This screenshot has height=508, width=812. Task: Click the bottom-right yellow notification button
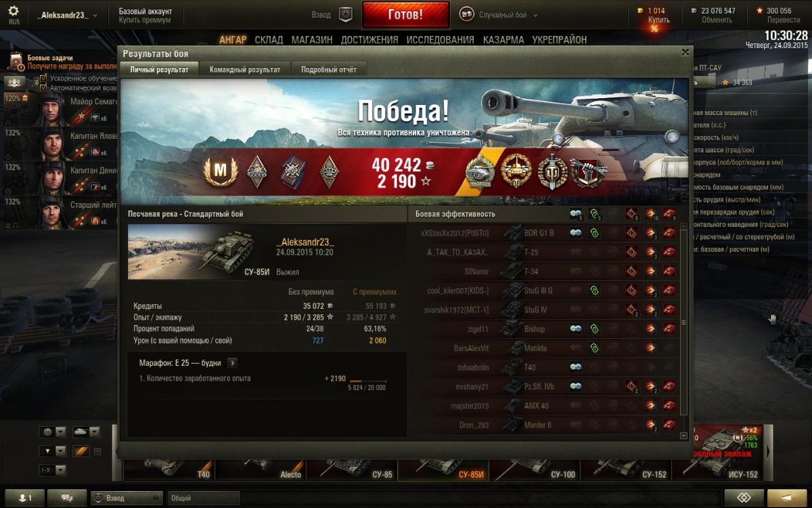click(787, 498)
